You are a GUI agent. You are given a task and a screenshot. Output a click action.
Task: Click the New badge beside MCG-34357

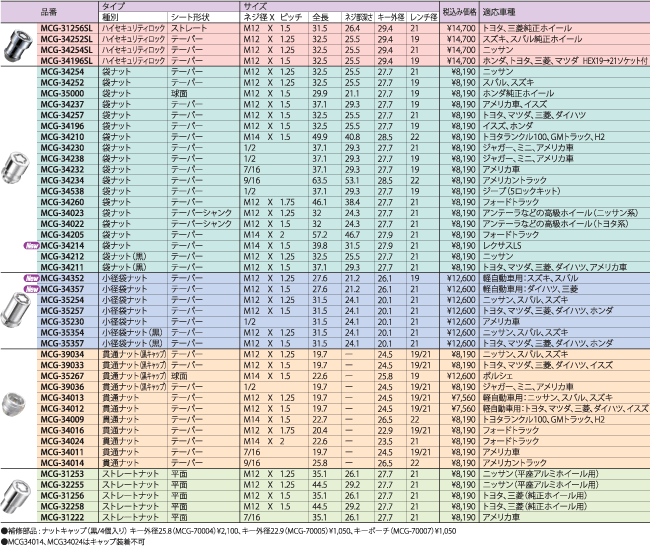point(32,289)
